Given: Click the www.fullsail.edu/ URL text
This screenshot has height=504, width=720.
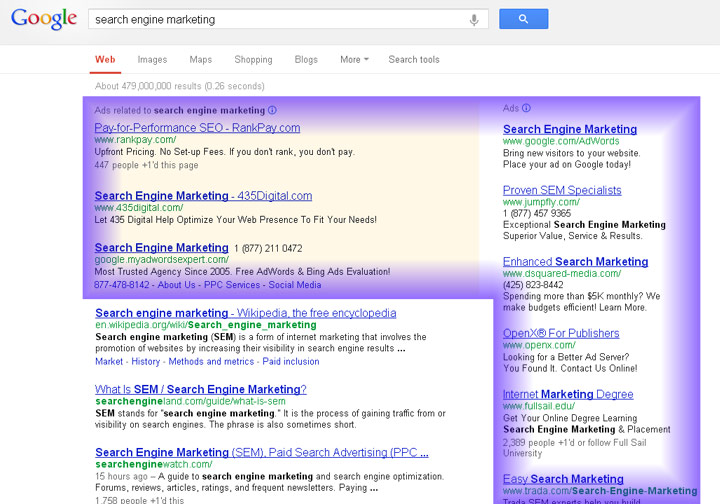Looking at the screenshot, I should tap(539, 406).
